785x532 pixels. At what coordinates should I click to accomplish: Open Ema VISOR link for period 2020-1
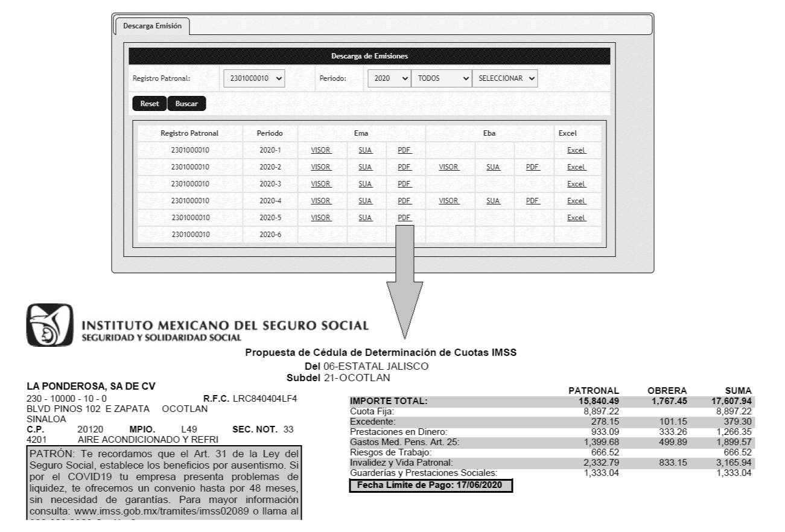(321, 150)
